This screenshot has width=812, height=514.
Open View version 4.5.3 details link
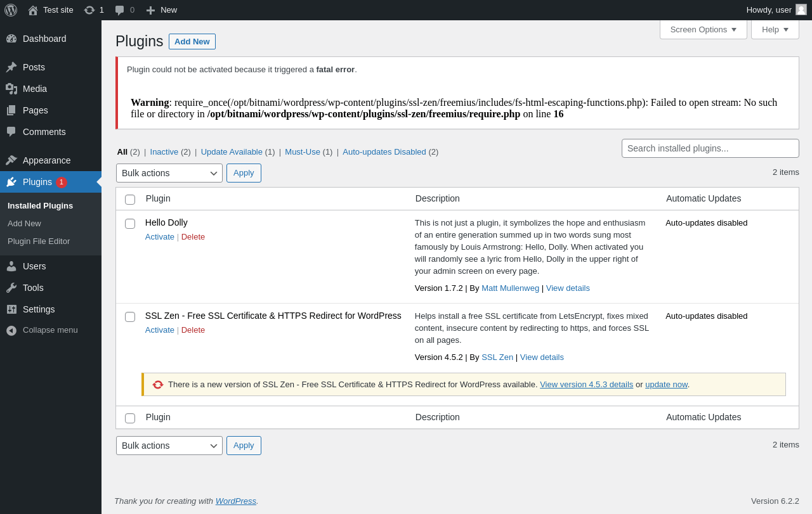pos(586,385)
